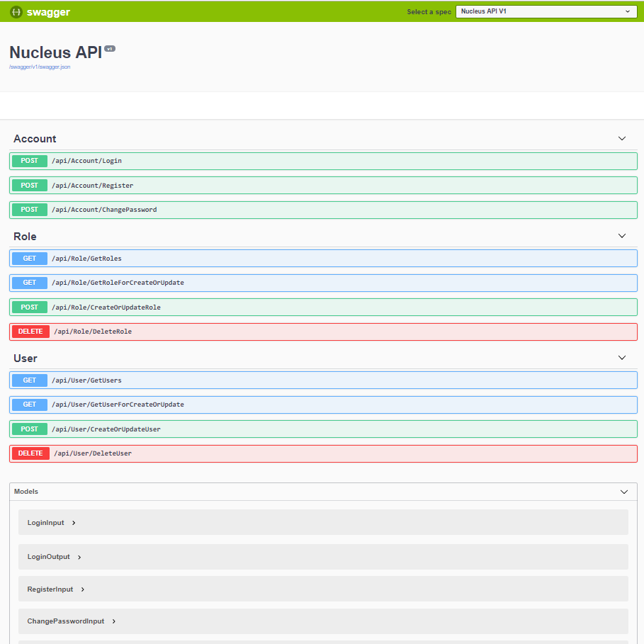Click the swagger brand text
The width and height of the screenshot is (644, 644).
pyautogui.click(x=48, y=12)
